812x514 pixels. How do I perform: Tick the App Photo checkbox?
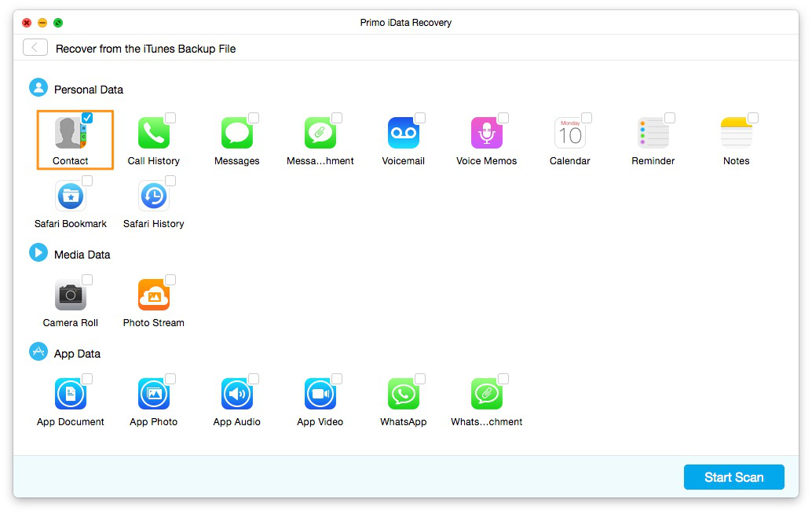(x=170, y=379)
